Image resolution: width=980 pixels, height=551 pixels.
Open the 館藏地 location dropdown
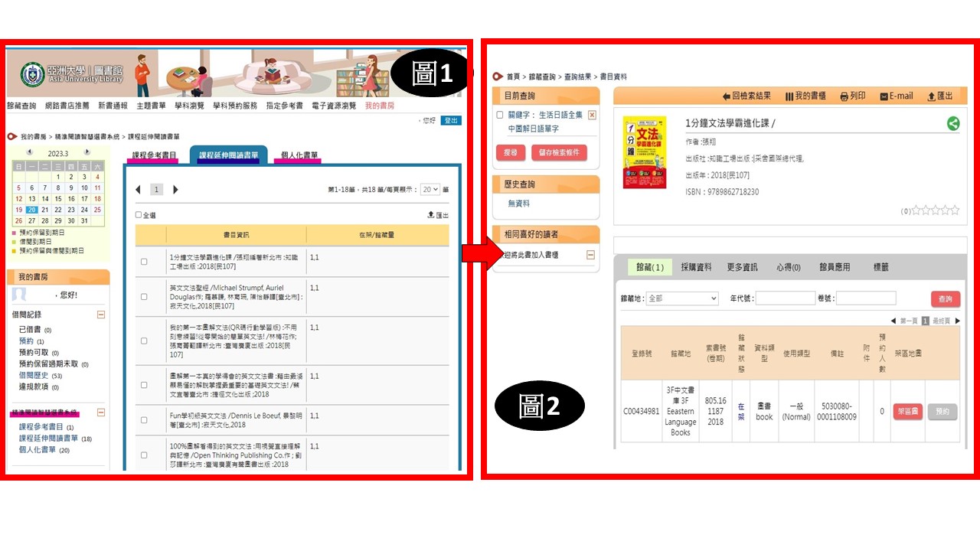coord(681,298)
